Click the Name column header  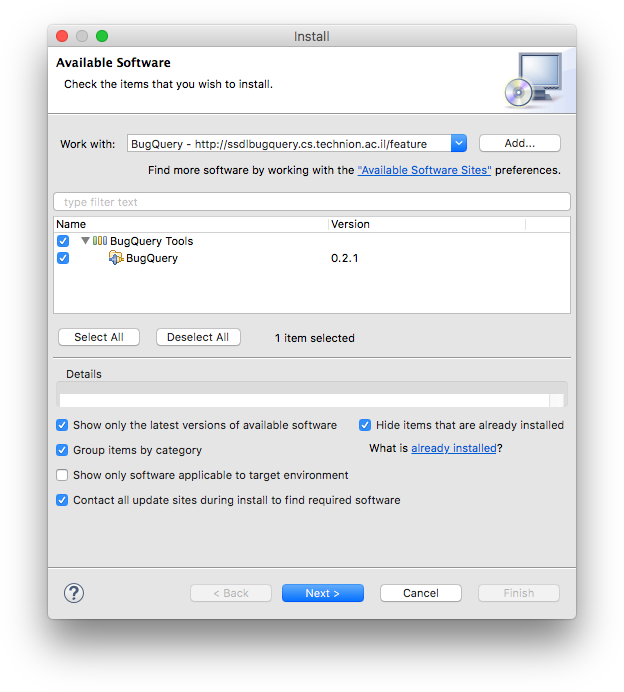tap(191, 224)
